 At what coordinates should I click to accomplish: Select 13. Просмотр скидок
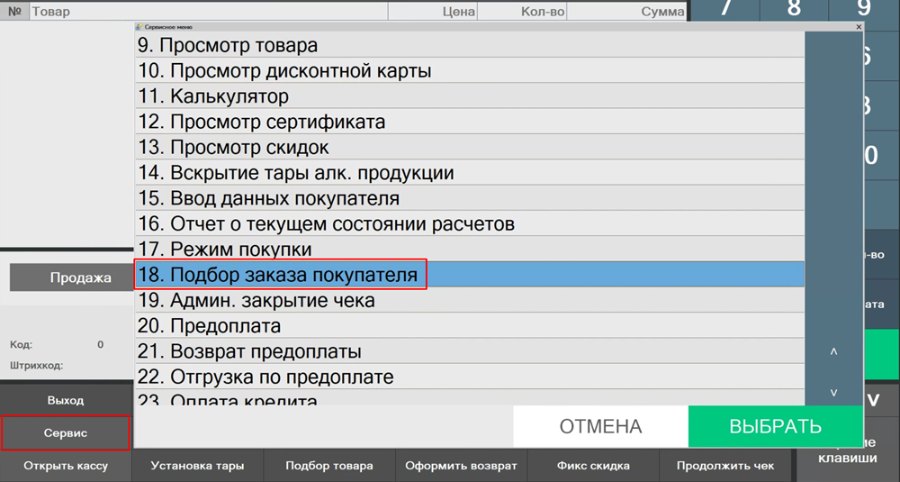[x=470, y=147]
